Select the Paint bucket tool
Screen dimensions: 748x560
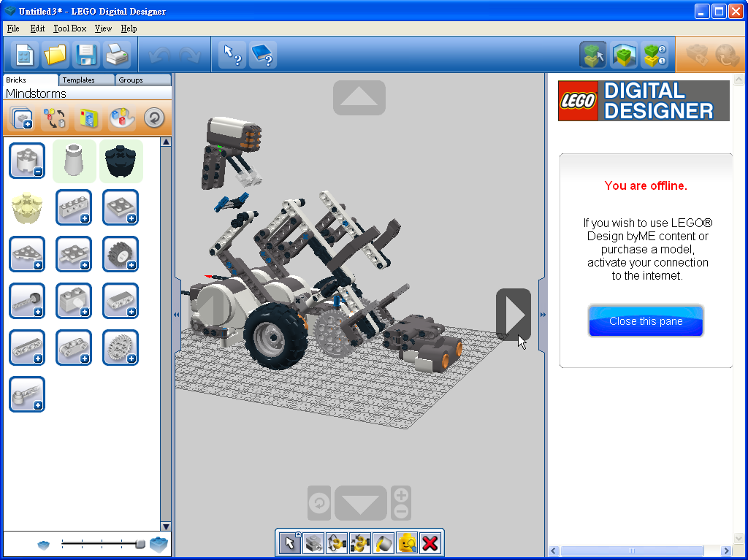click(x=383, y=542)
